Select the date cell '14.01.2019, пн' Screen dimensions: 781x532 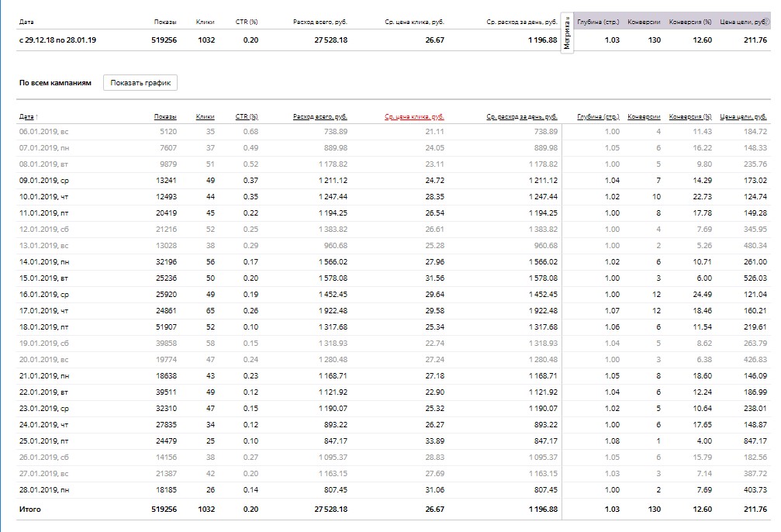[44, 261]
